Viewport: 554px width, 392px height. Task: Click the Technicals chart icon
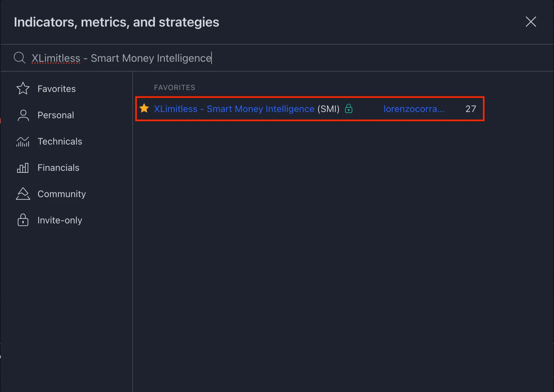click(x=23, y=141)
